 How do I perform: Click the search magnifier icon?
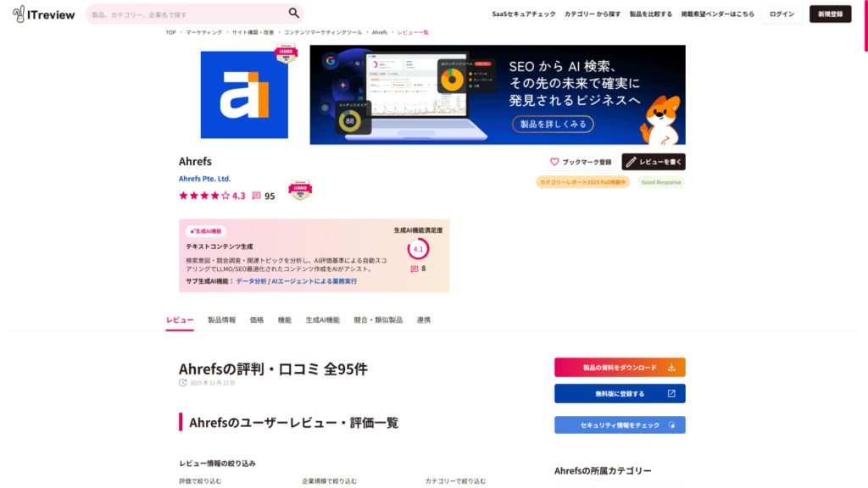pyautogui.click(x=293, y=14)
